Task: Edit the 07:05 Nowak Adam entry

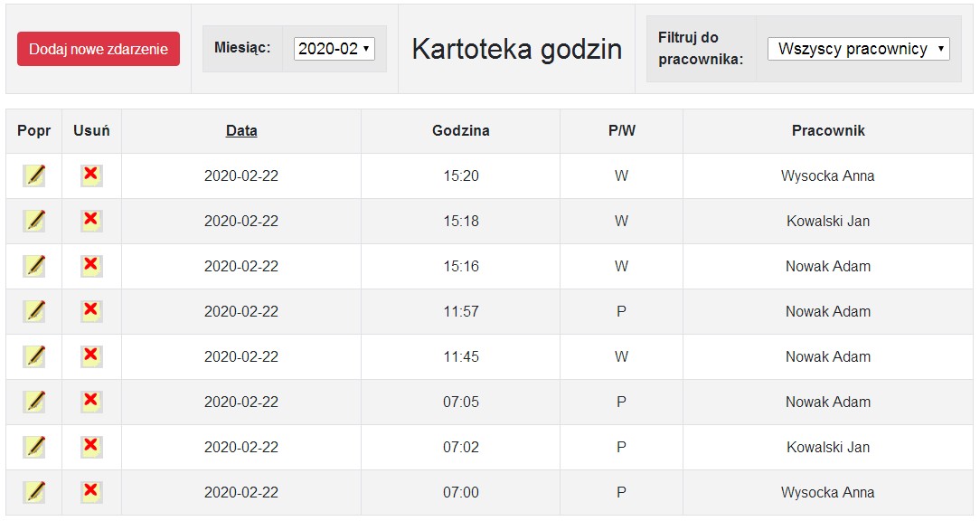Action: click(x=34, y=402)
